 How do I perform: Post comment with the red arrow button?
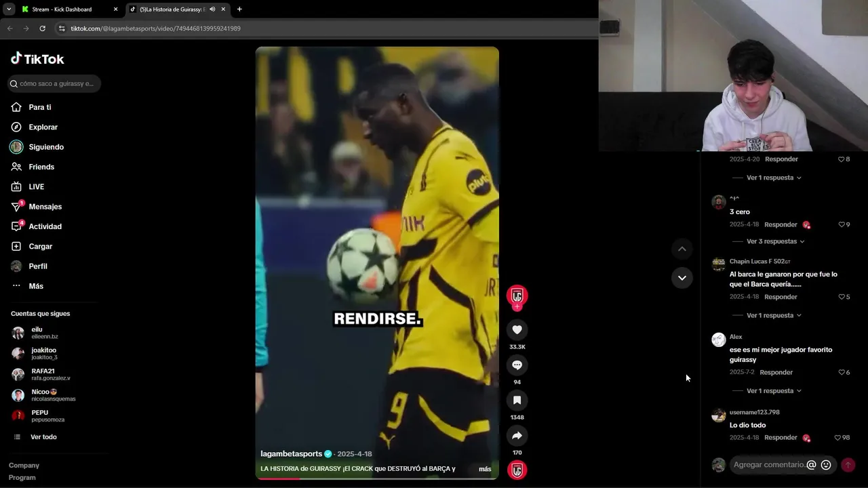click(x=848, y=465)
